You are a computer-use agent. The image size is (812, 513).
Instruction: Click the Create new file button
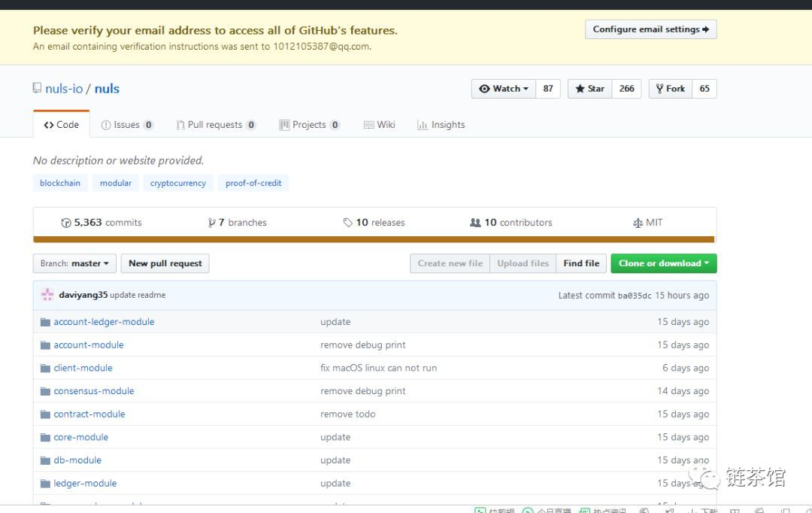[x=450, y=263]
